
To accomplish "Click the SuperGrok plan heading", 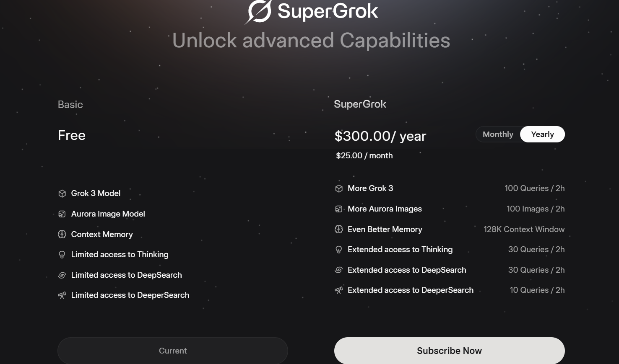I will [360, 104].
